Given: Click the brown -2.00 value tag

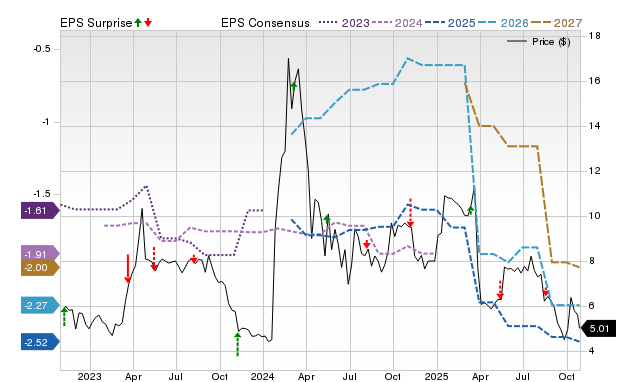Looking at the screenshot, I should 40,268.
